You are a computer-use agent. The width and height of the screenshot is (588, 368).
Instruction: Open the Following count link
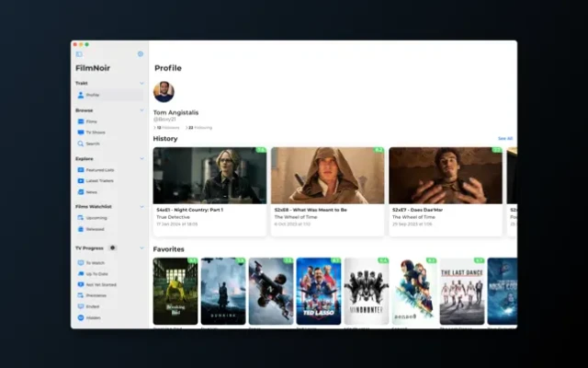(x=199, y=128)
